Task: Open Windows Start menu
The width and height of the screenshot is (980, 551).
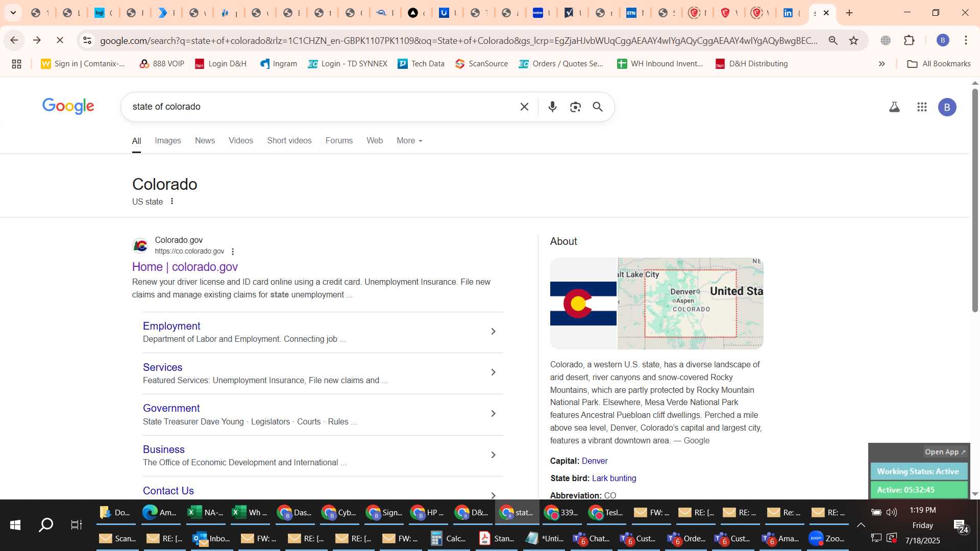Action: click(x=15, y=525)
